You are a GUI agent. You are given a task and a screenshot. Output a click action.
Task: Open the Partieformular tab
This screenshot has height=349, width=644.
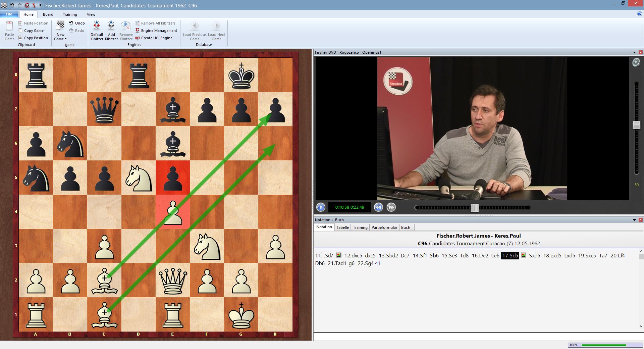(384, 227)
